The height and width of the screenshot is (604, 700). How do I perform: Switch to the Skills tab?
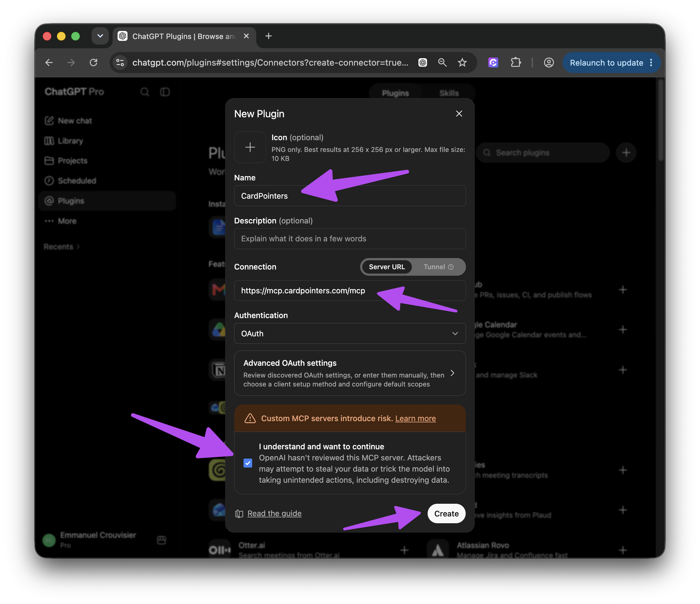(x=449, y=93)
